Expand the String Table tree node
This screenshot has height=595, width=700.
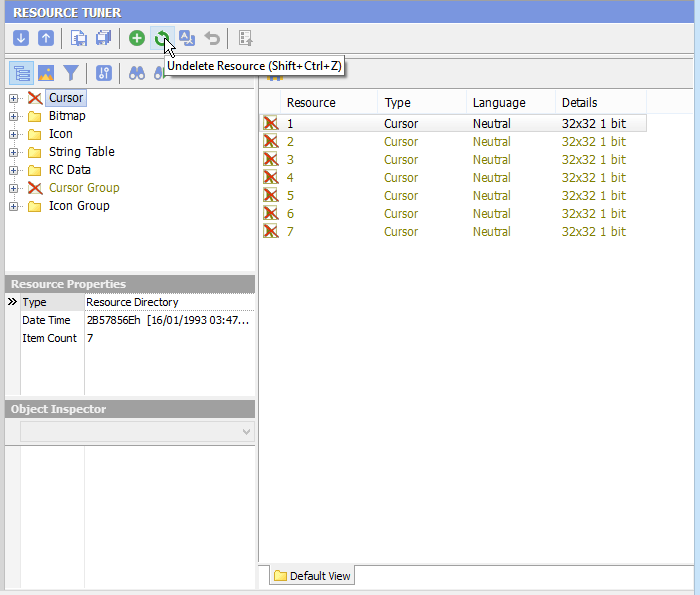coord(13,152)
